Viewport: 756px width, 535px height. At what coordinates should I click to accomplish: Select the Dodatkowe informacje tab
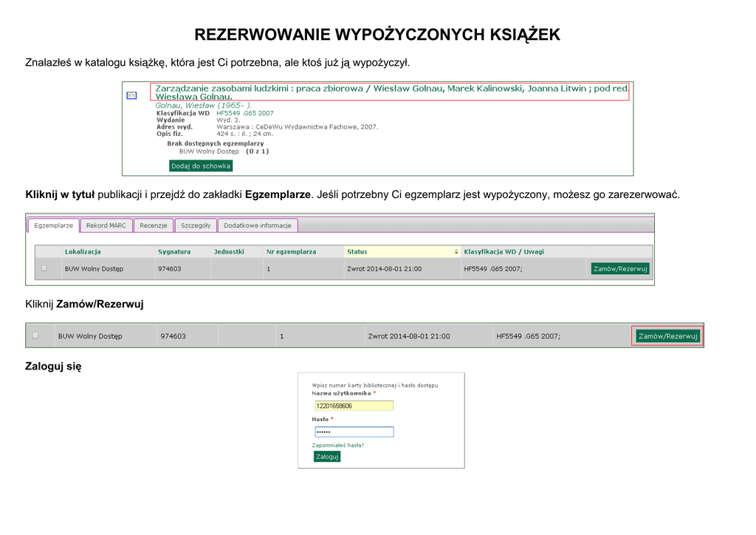click(x=258, y=225)
